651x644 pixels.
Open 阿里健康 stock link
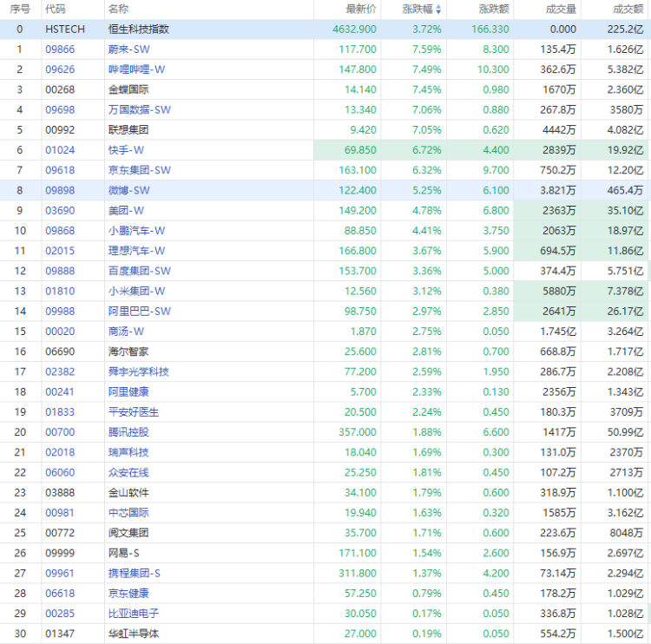click(128, 391)
